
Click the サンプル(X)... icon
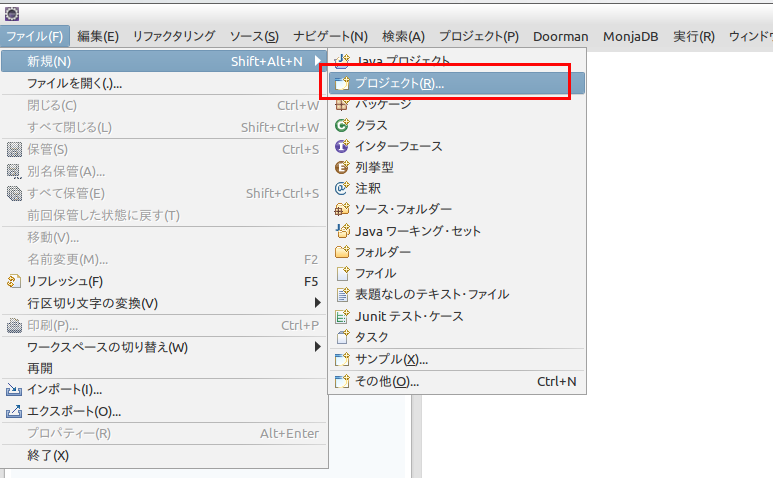pos(342,359)
